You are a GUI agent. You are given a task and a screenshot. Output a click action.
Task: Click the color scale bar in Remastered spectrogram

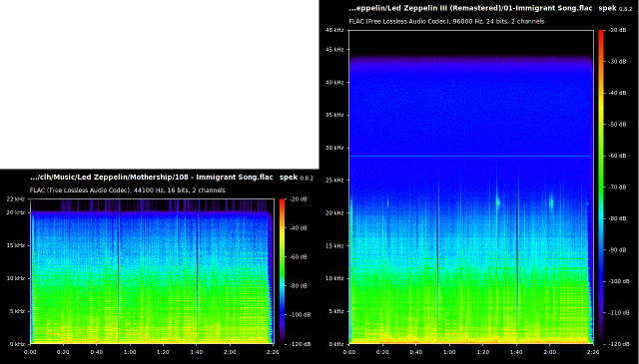click(601, 186)
